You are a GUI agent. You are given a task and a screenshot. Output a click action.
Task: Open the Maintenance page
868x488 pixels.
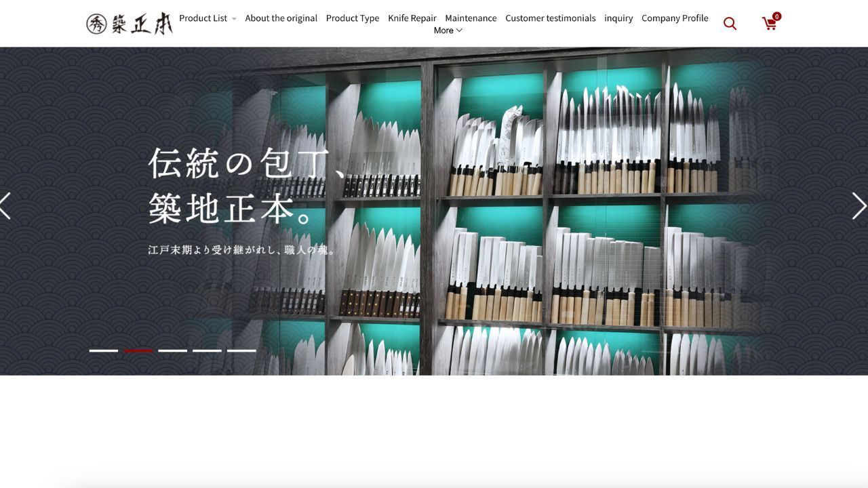tap(471, 18)
